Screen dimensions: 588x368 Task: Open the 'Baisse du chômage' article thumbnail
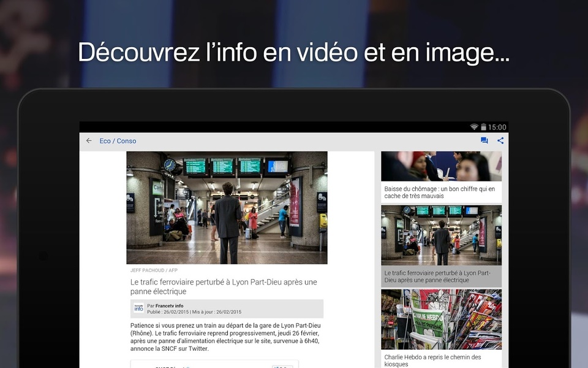[x=442, y=166]
